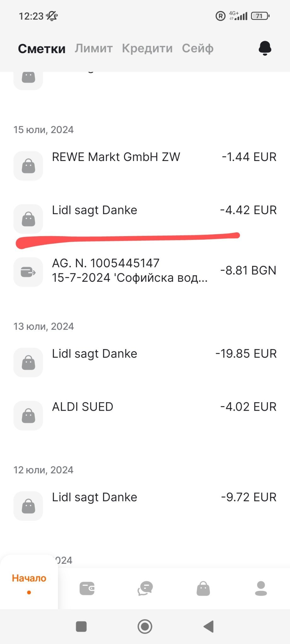
Task: Tap the Начало home button
Action: tap(29, 582)
